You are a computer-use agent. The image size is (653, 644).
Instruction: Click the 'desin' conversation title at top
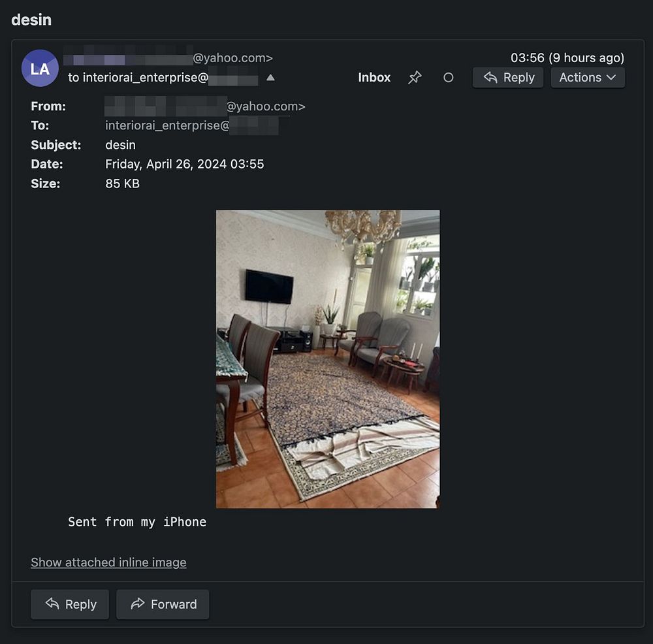point(31,20)
